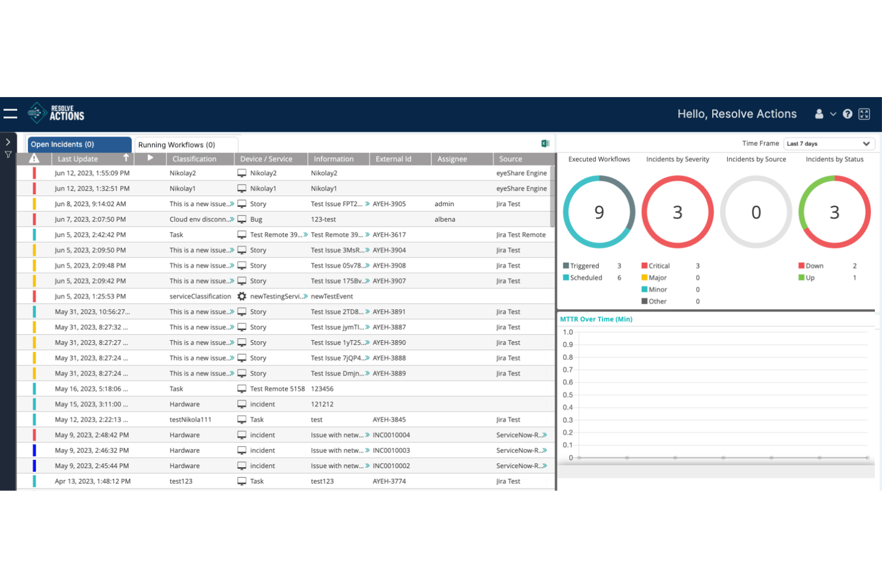
Task: Sort by Assignee column header
Action: 462,159
